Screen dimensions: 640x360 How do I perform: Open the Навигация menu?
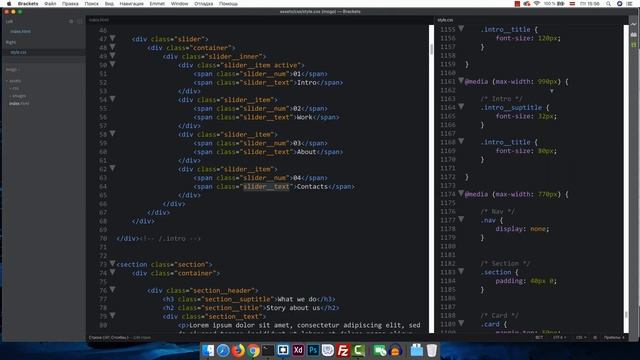point(131,4)
